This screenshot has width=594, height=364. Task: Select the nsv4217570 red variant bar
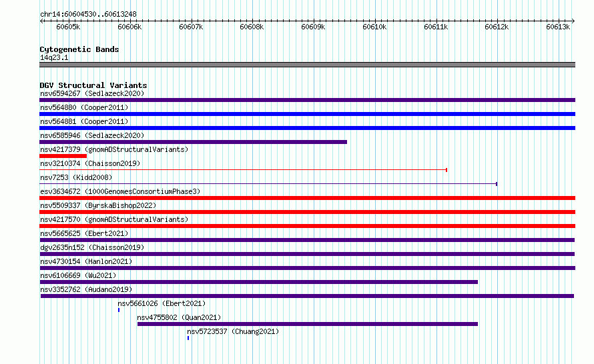[307, 226]
